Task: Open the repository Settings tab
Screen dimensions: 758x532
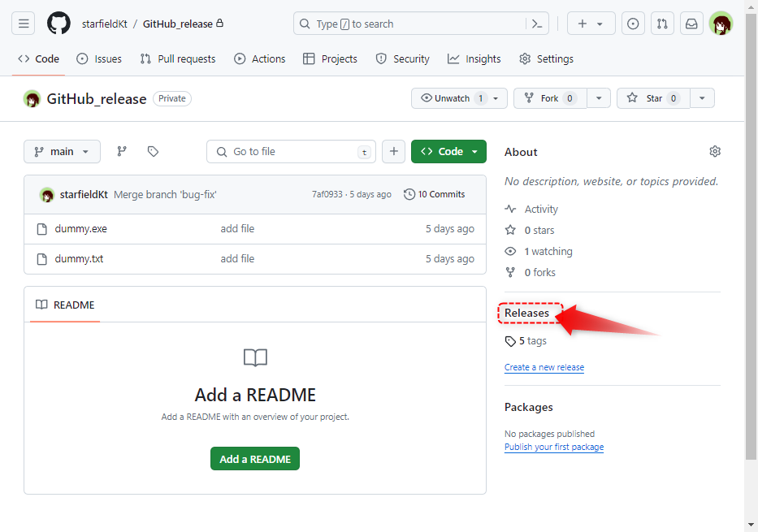Action: tap(546, 59)
